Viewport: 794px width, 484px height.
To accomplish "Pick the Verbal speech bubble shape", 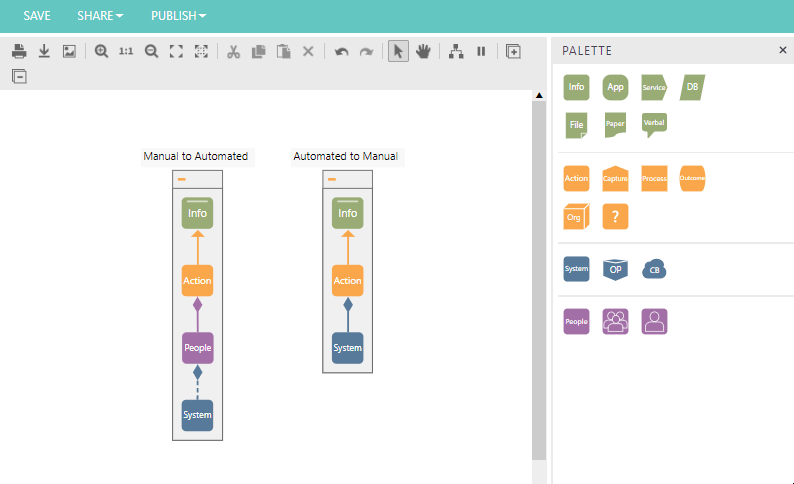I will [x=654, y=124].
